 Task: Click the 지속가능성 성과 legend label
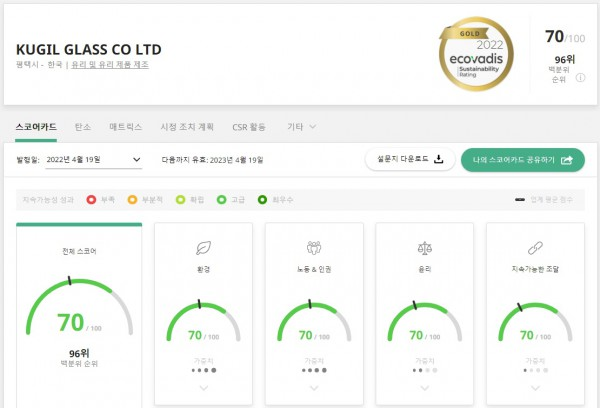[x=48, y=199]
